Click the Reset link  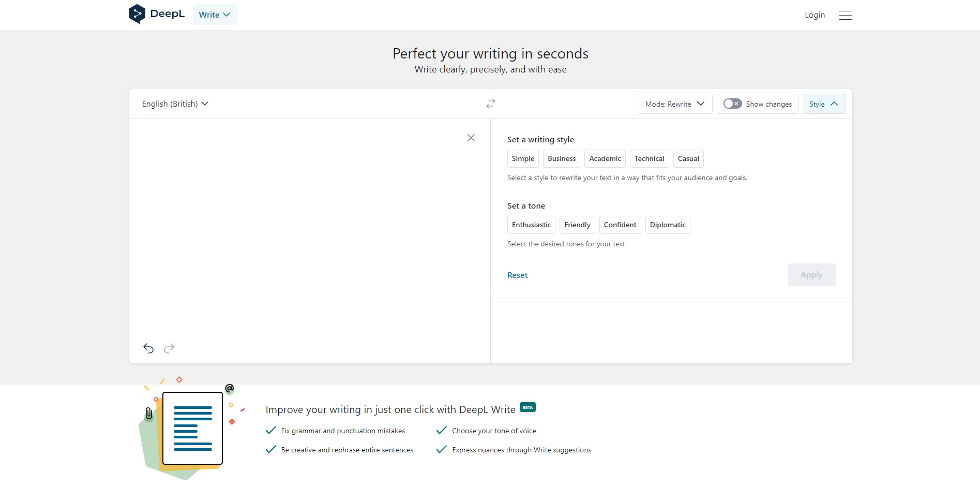(517, 275)
